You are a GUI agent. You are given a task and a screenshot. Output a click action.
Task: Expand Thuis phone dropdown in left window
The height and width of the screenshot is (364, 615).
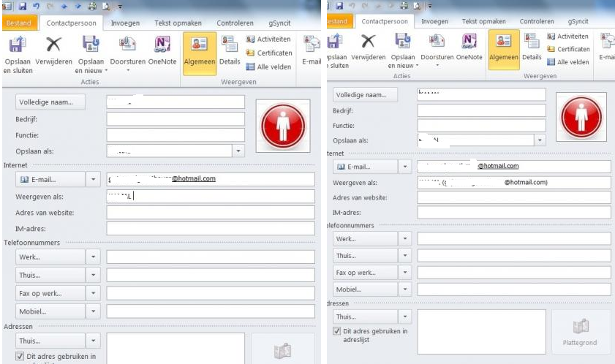point(93,275)
